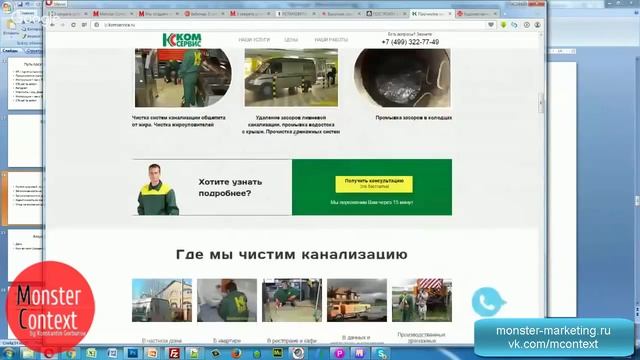This screenshot has height=360, width=640.
Task: Open the restaurant and cafe thumbnail
Action: point(292,300)
